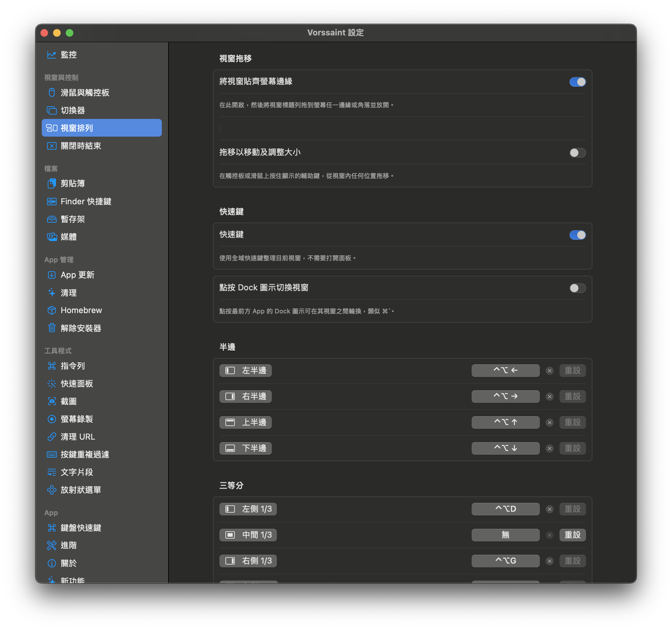Click the 關閉時結束 sidebar icon
This screenshot has height=630, width=672.
(52, 146)
